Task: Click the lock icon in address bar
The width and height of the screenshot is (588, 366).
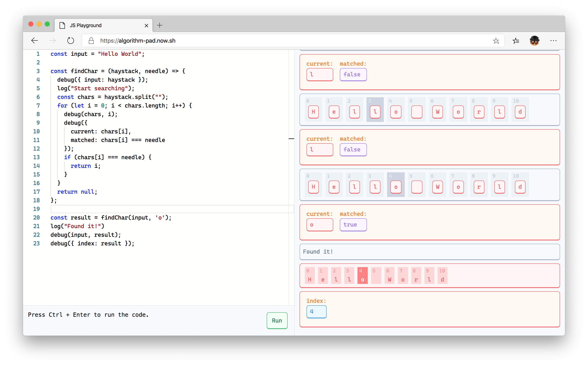Action: (x=91, y=41)
